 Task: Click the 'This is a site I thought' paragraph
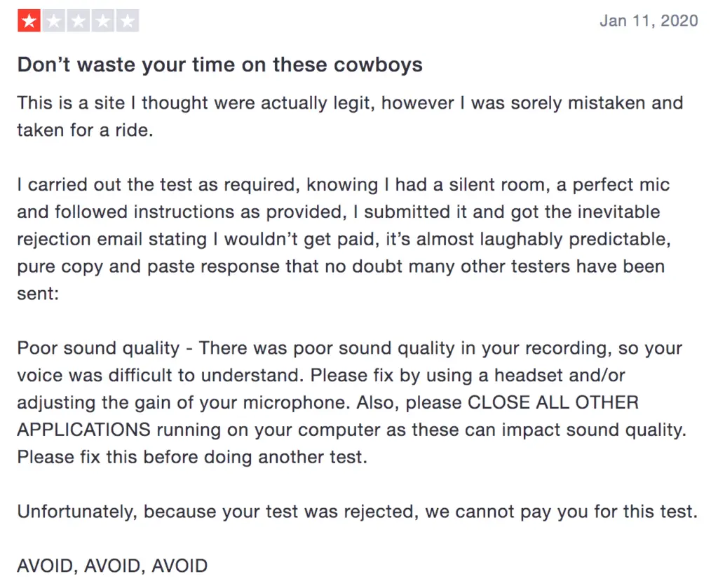click(x=350, y=116)
